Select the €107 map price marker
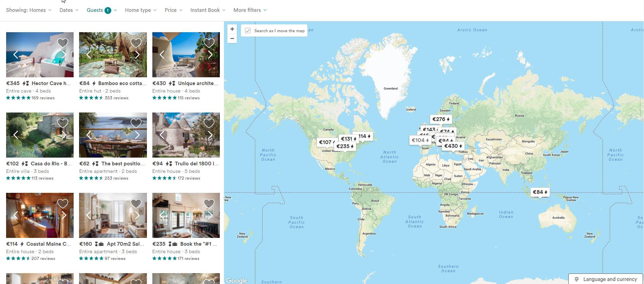This screenshot has width=644, height=284. click(x=326, y=142)
